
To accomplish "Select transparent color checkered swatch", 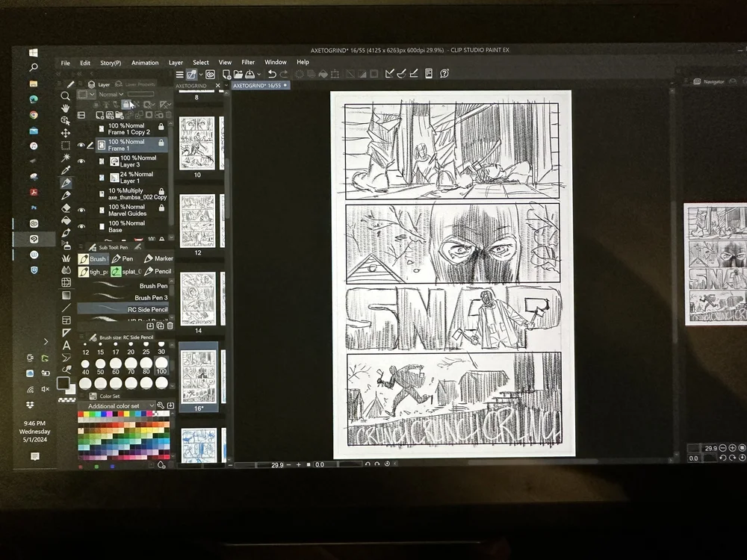I will tap(66, 400).
